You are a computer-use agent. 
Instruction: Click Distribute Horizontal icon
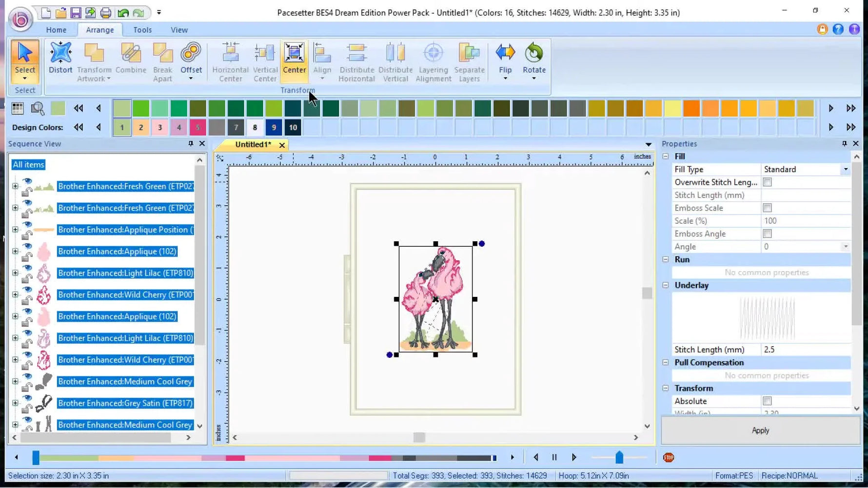356,62
